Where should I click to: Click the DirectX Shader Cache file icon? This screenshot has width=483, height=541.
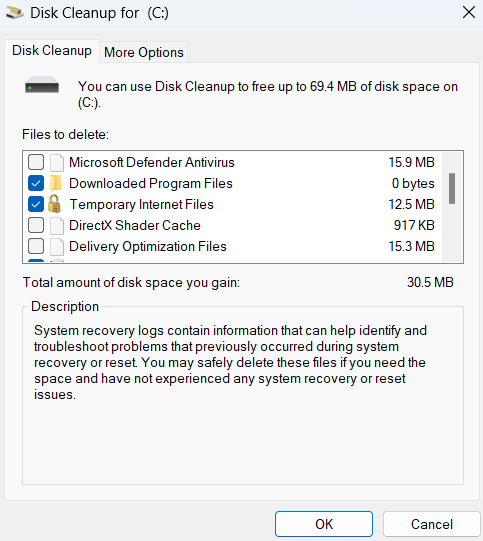pyautogui.click(x=57, y=226)
